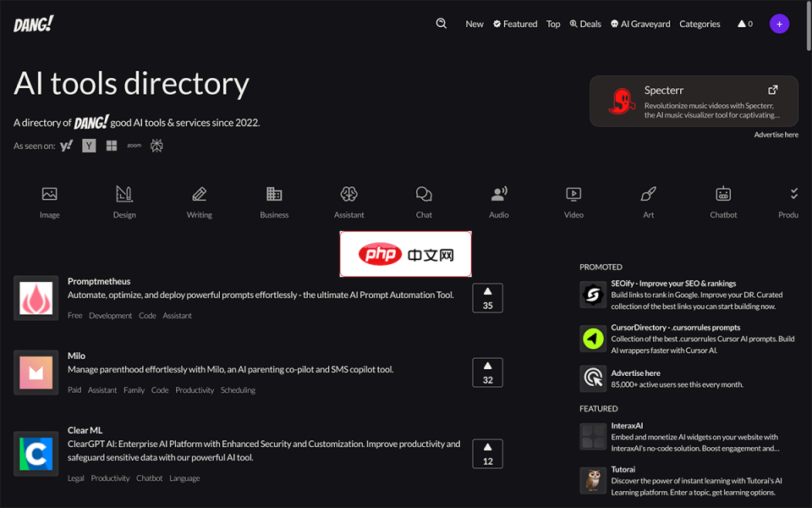
Task: Click the Scheduling tag on Milo
Action: (x=238, y=389)
